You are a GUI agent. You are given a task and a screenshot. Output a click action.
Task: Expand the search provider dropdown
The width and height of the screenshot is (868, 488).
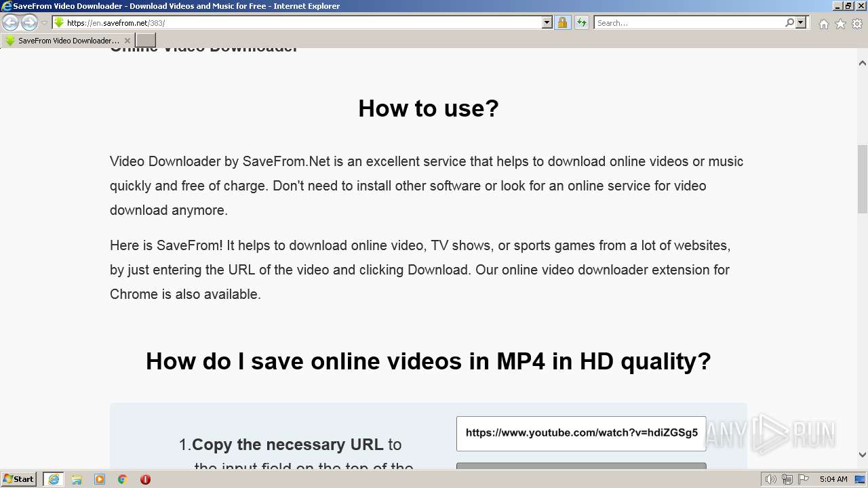(802, 22)
